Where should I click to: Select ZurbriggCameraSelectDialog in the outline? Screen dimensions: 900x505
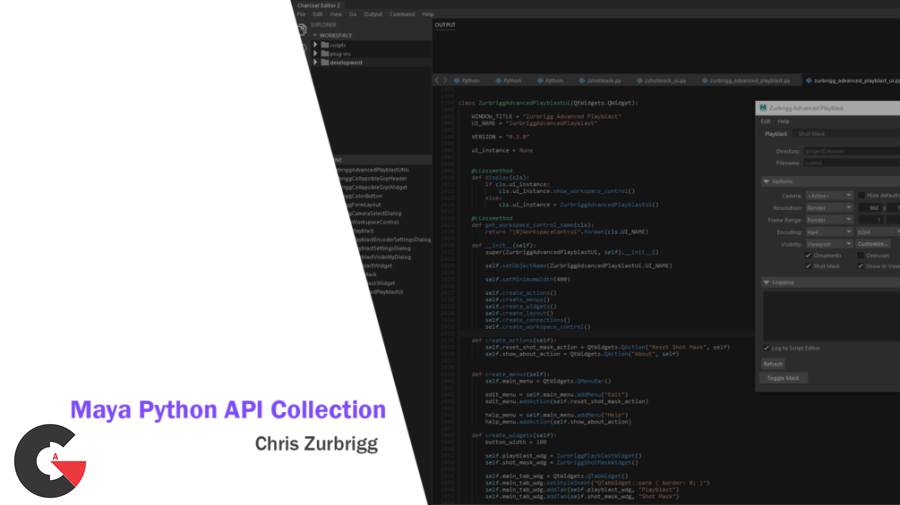(x=375, y=213)
